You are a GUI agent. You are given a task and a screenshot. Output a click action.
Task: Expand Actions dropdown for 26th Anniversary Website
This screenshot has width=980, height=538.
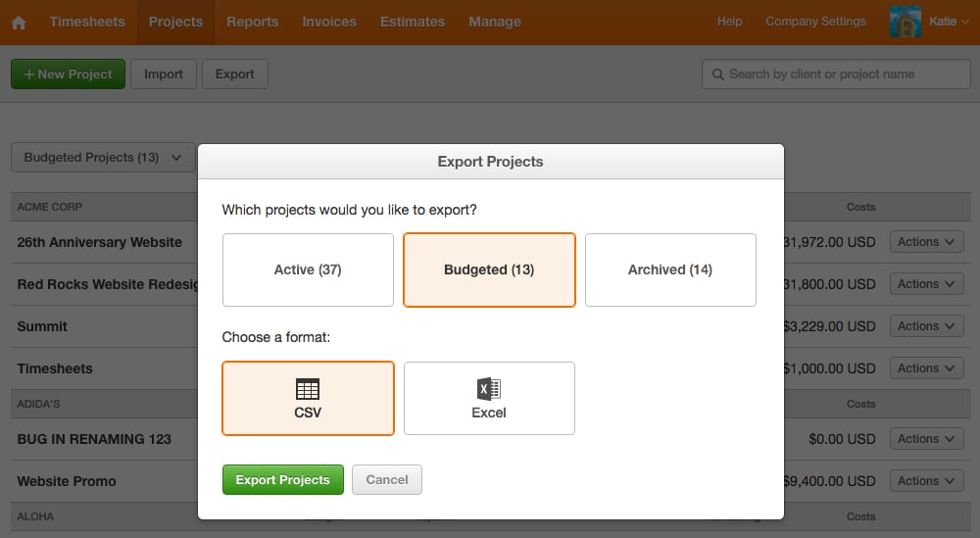(926, 242)
